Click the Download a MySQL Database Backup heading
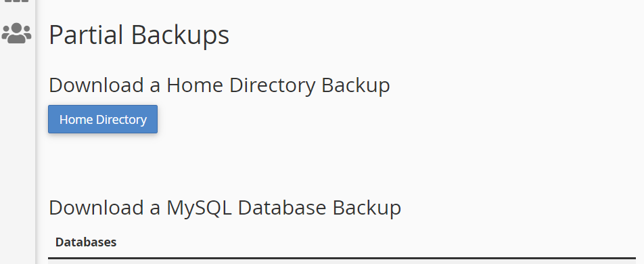The height and width of the screenshot is (264, 644). [225, 208]
